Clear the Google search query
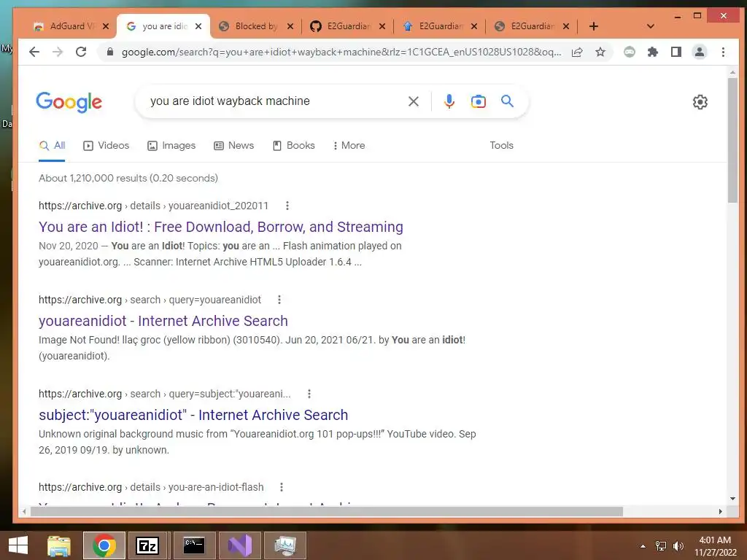Viewport: 747px width, 560px height. pos(414,101)
